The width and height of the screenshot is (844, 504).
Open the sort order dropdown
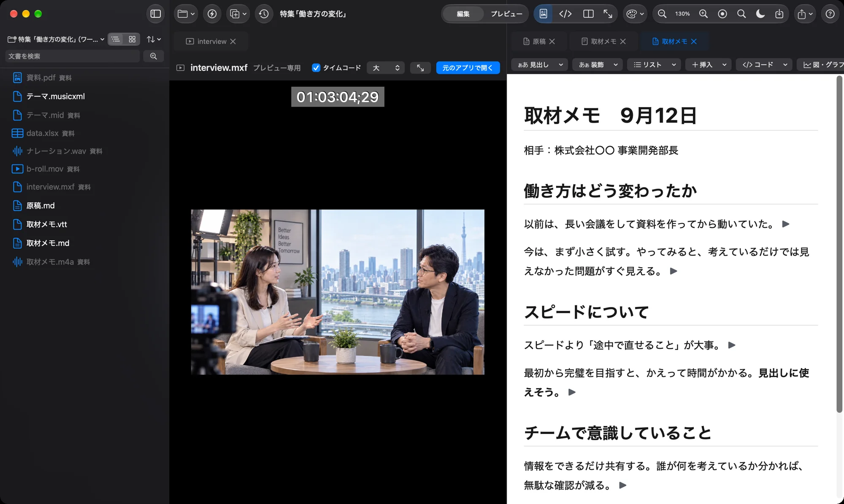154,39
